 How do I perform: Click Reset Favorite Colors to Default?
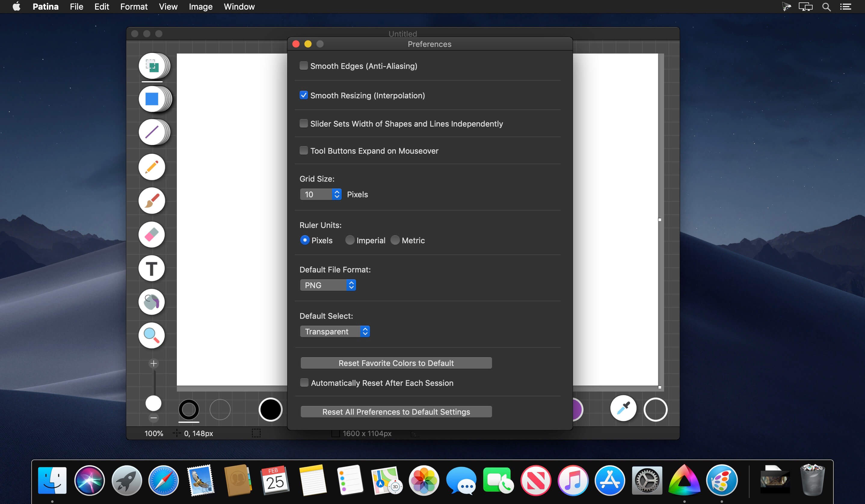click(396, 363)
